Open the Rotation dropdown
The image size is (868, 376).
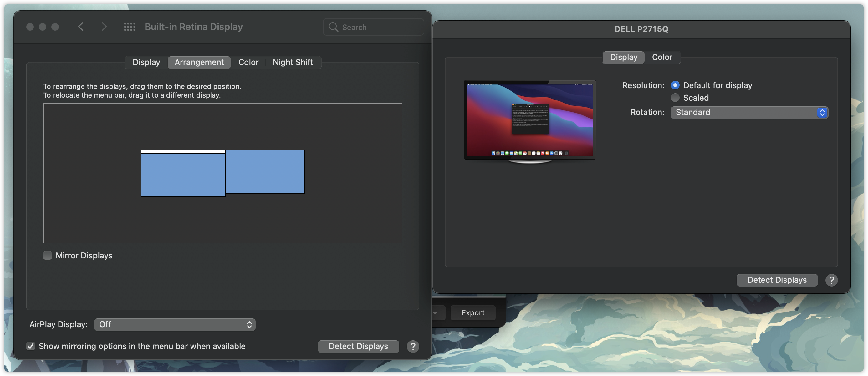pos(749,112)
